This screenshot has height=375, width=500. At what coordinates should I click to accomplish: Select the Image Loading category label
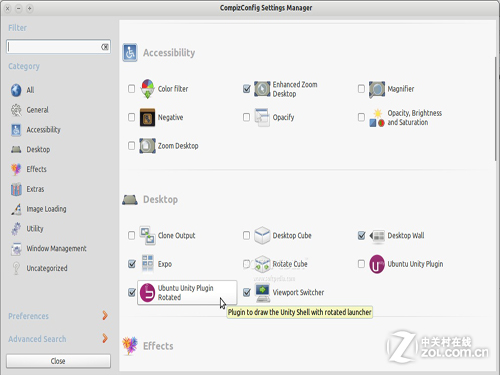[x=46, y=209]
